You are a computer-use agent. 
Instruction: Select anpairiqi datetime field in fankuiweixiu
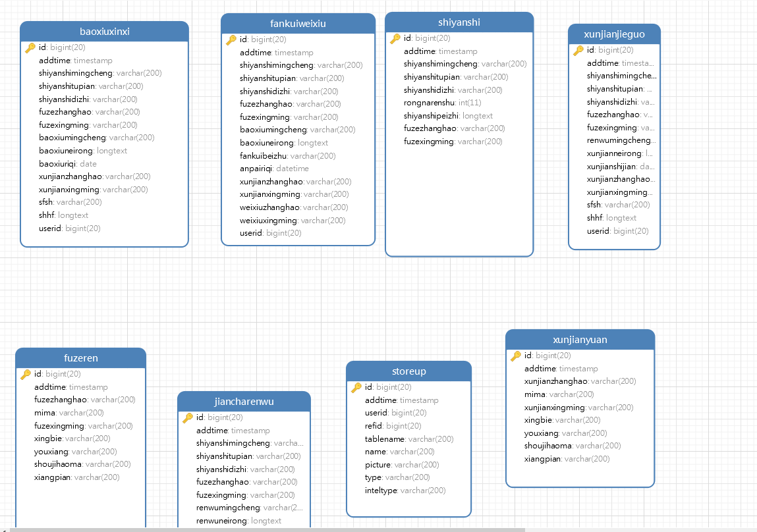point(274,169)
